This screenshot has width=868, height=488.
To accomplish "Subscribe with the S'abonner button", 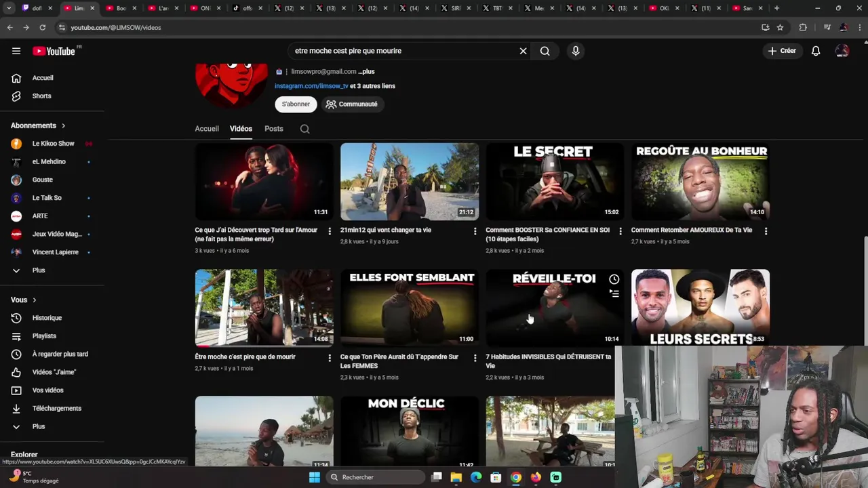I will [296, 104].
